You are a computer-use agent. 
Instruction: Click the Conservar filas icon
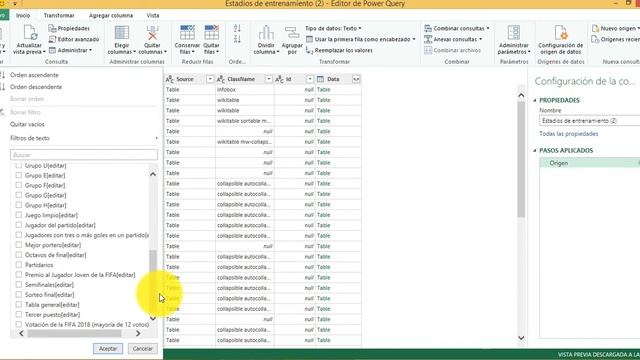[x=187, y=33]
